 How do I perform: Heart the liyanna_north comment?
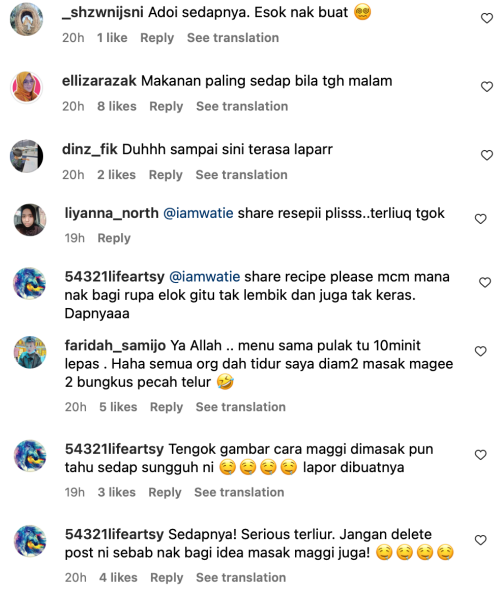click(481, 219)
